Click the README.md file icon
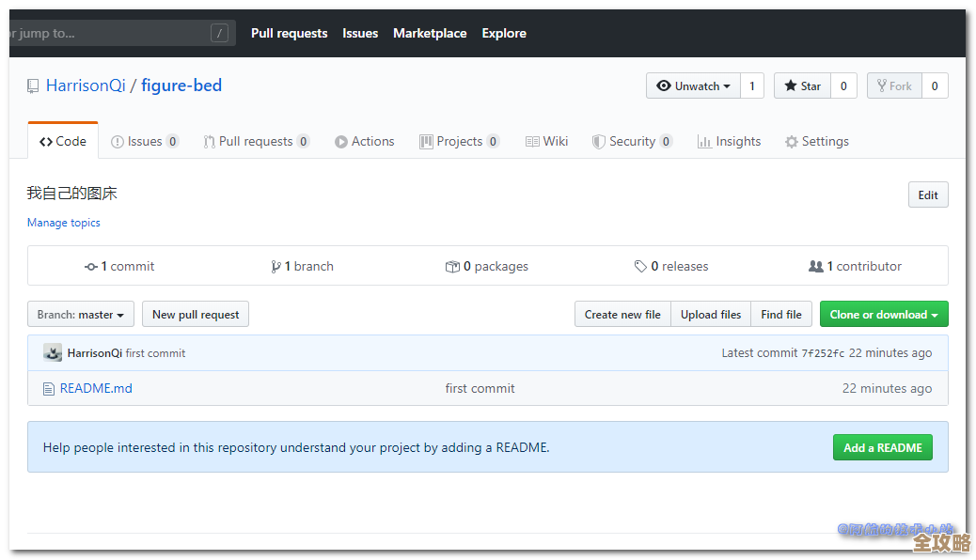 click(49, 388)
